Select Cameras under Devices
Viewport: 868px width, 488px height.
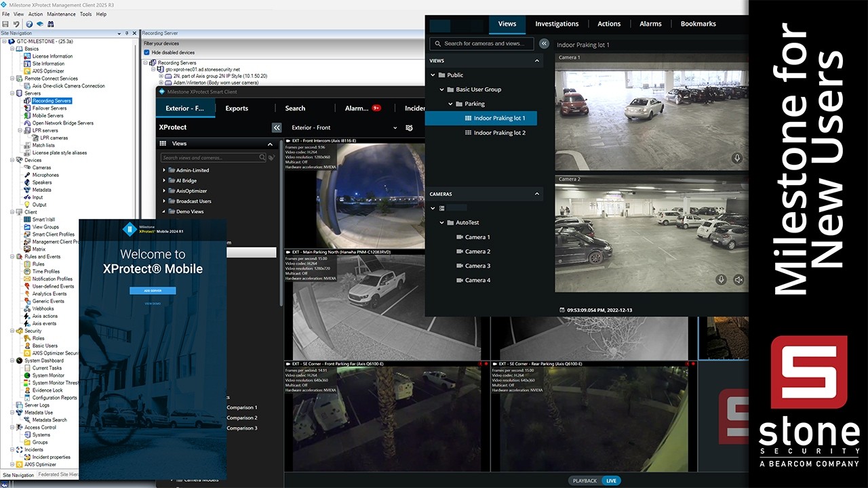point(41,167)
